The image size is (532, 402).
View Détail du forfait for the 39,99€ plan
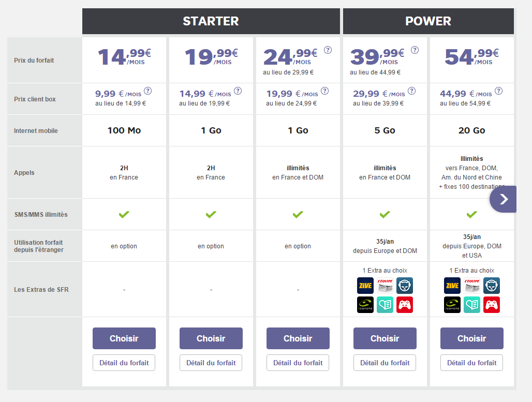385,363
